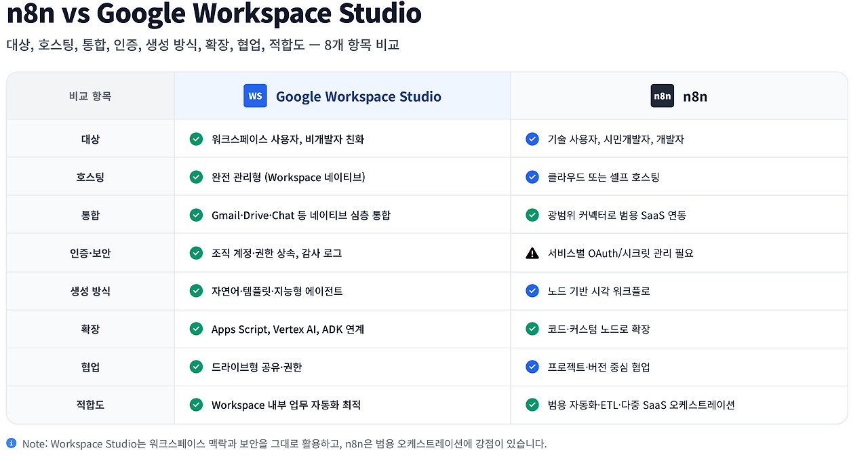The image size is (868, 461).
Task: Click green check beside 워크스페이스 사용자
Action: [x=196, y=139]
